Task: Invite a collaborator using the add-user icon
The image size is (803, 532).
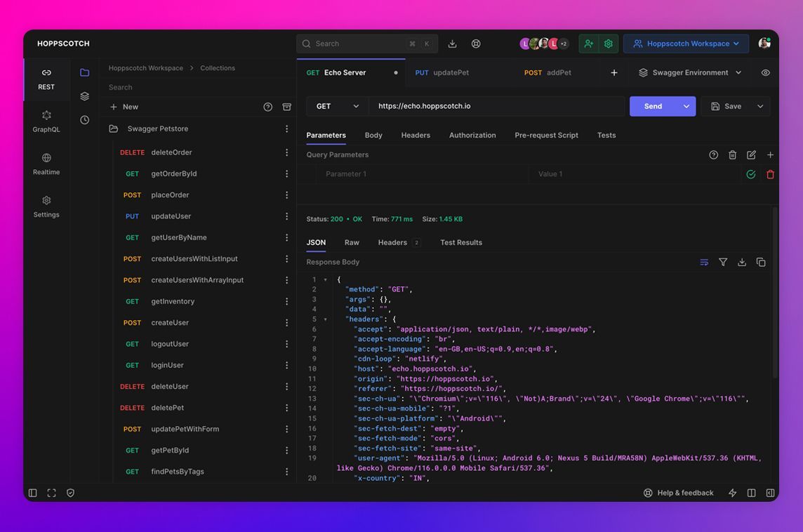Action: click(x=588, y=43)
